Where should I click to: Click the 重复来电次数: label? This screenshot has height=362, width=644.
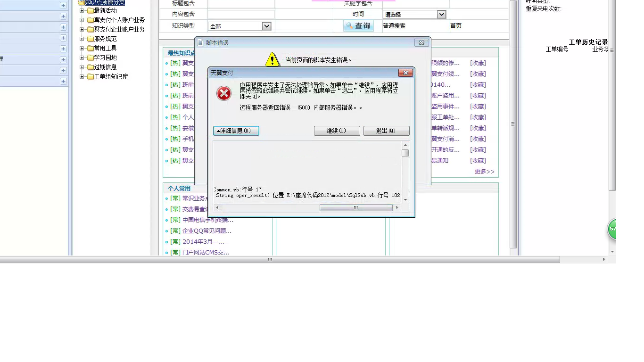tap(544, 8)
